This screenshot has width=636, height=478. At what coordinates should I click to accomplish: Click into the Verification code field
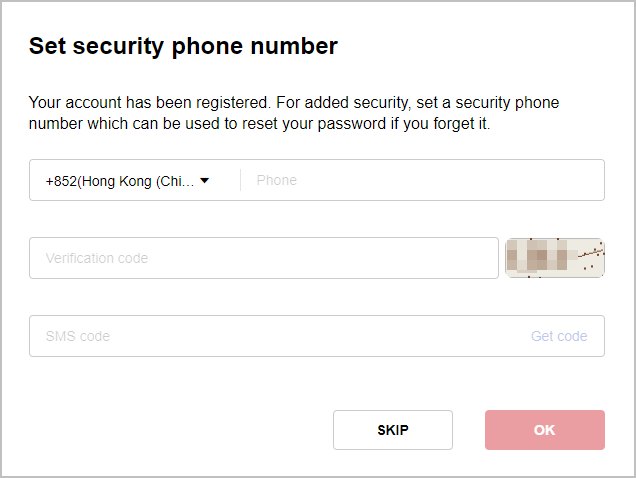pyautogui.click(x=264, y=258)
